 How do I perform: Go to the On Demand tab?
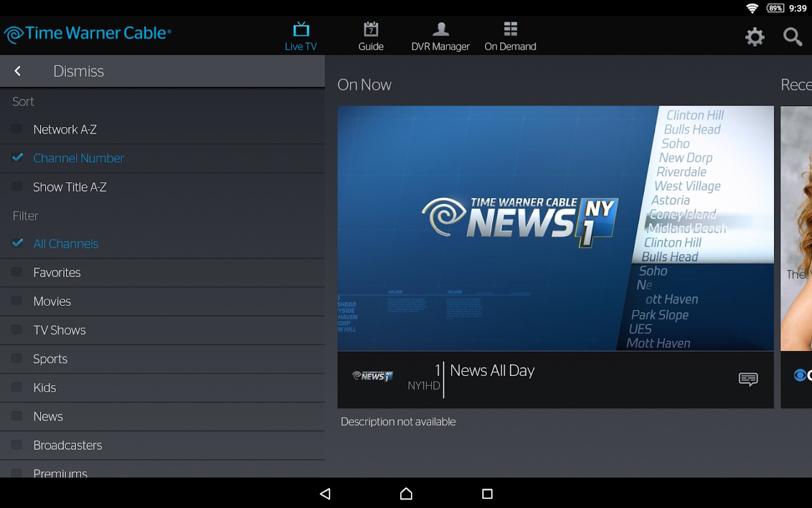tap(510, 37)
